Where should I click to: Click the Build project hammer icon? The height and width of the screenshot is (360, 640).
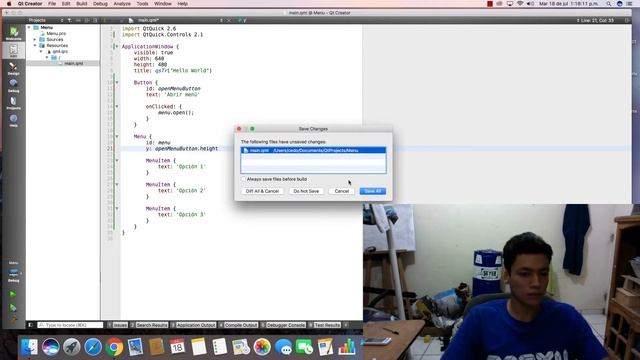13,319
